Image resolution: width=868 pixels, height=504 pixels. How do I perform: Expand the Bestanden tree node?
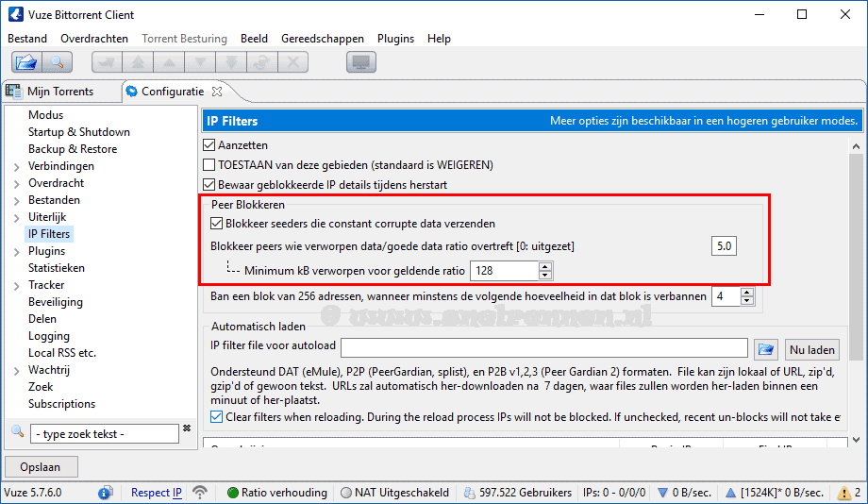(17, 200)
